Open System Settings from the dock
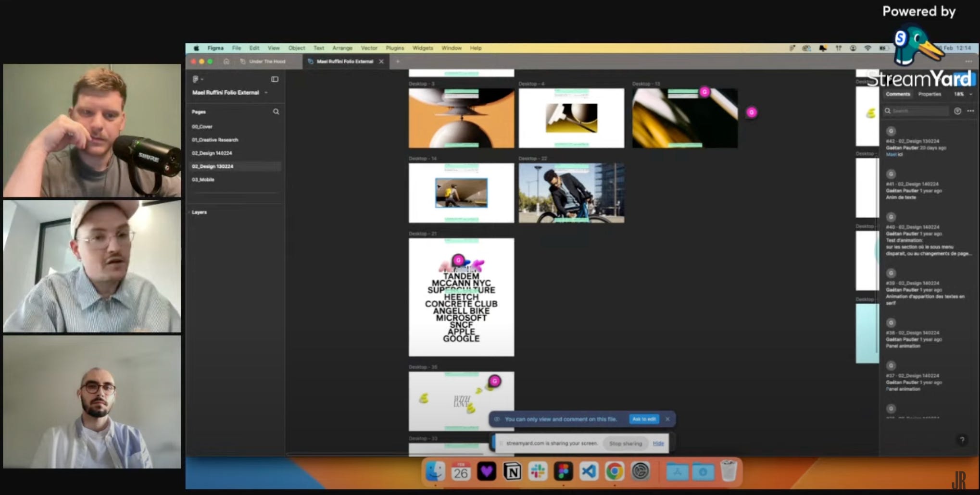 click(x=641, y=471)
